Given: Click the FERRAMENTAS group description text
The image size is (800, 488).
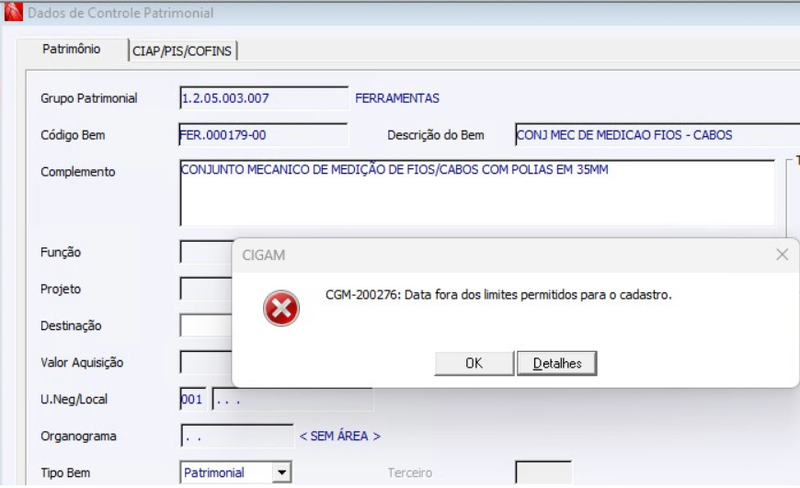Looking at the screenshot, I should [397, 98].
